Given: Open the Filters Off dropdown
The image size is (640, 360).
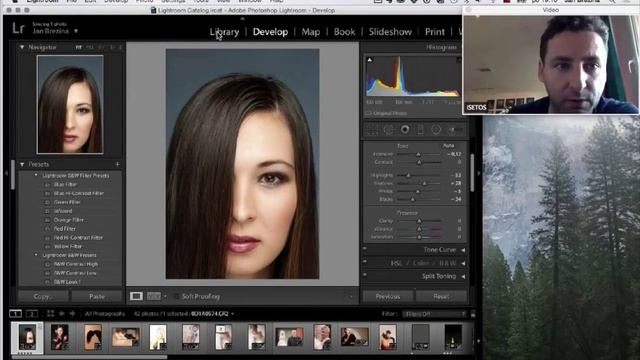Looking at the screenshot, I should tap(434, 314).
